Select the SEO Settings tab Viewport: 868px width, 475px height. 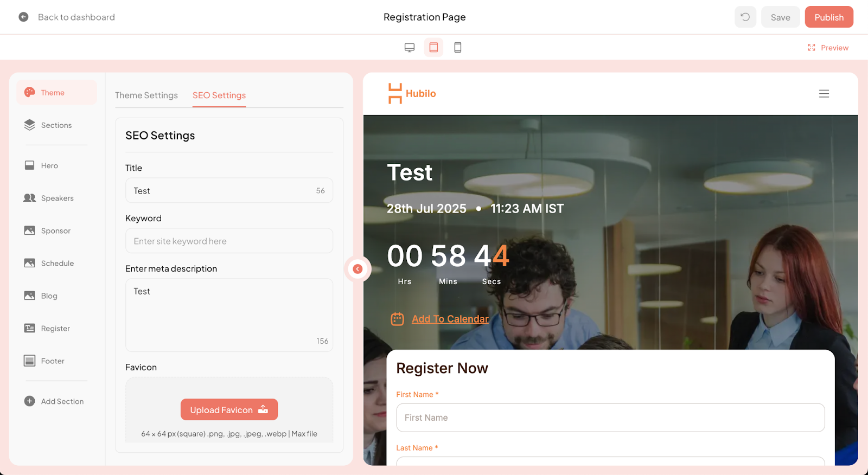click(219, 95)
